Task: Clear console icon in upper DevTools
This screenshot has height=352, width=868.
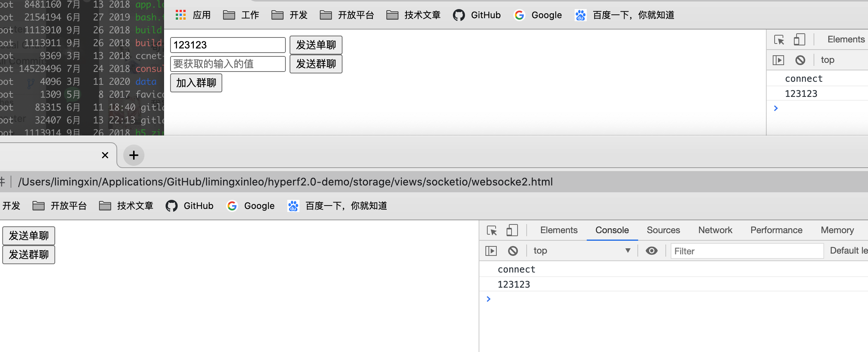Action: pos(800,60)
